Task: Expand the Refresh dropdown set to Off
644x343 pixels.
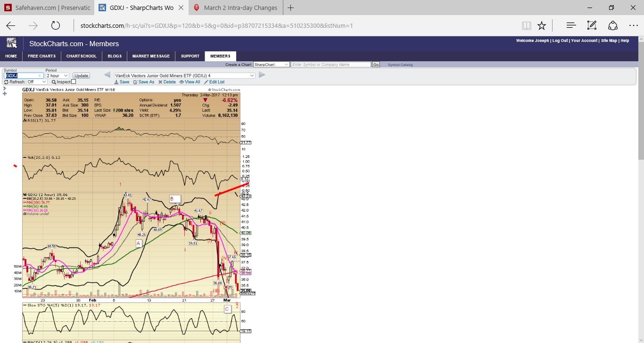Action: 37,82
